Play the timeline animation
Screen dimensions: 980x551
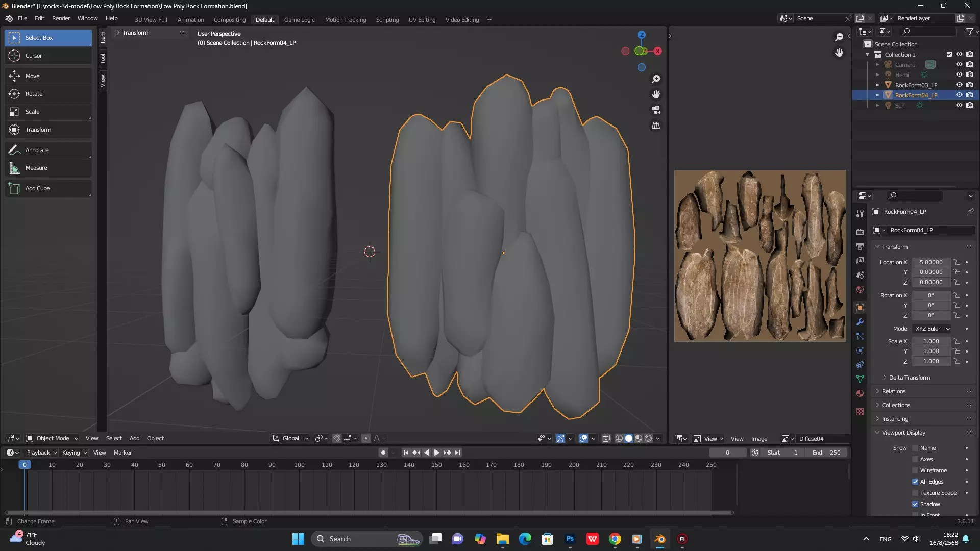(436, 453)
